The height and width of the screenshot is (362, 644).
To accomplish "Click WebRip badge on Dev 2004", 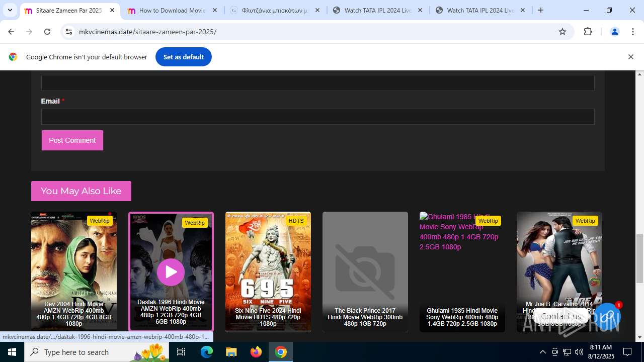I will coord(100,221).
